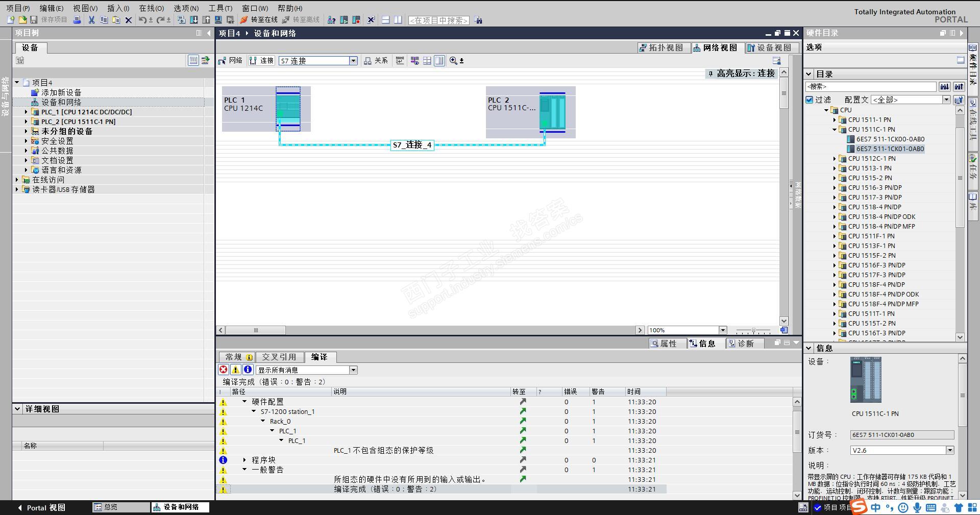980x515 pixels.
Task: Click the paste toolbar icon
Action: pos(116,20)
